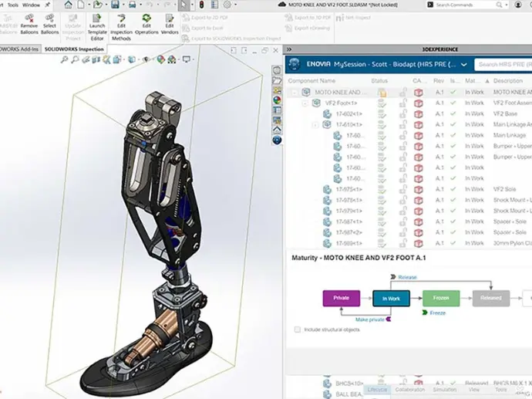
Task: Click the Search HRS PRE search box
Action: pos(503,64)
